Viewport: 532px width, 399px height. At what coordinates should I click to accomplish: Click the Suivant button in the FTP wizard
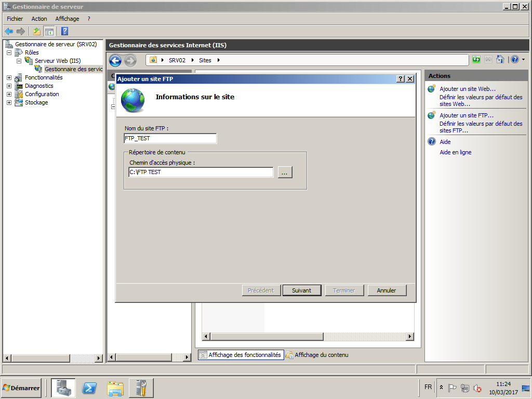tap(302, 290)
